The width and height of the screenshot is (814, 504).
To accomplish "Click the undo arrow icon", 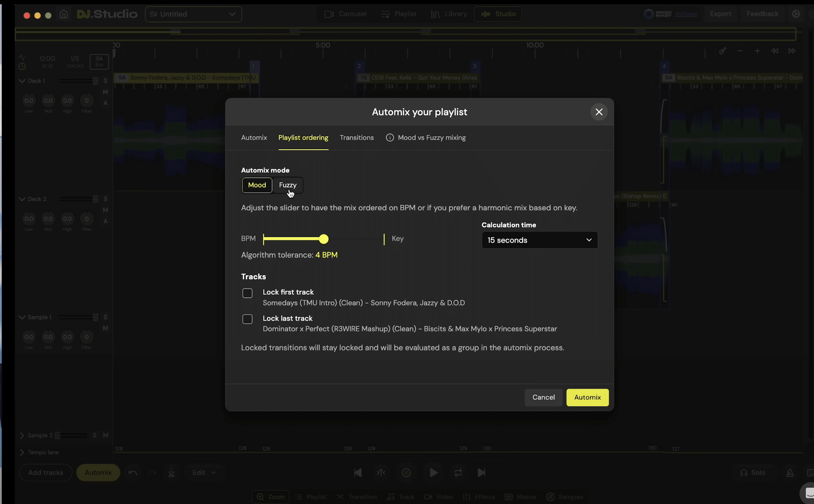I will 133,472.
